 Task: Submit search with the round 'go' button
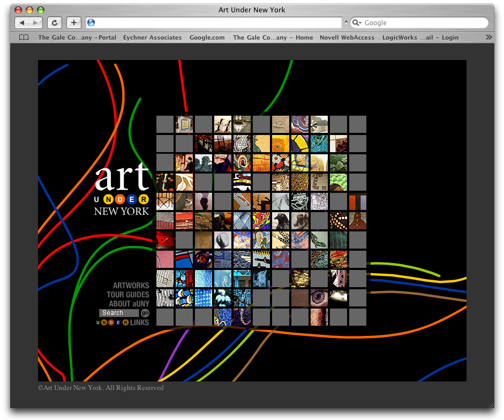tap(145, 313)
